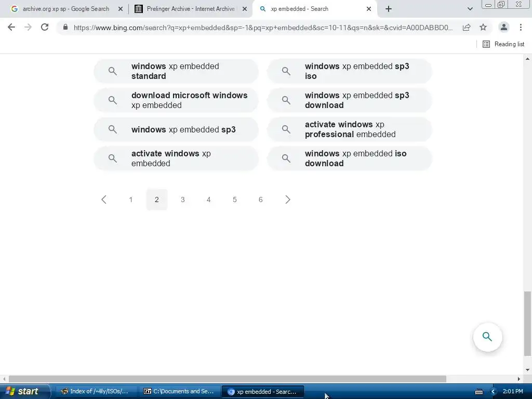Select windows xp embedded sp3 suggestion

pos(176,129)
